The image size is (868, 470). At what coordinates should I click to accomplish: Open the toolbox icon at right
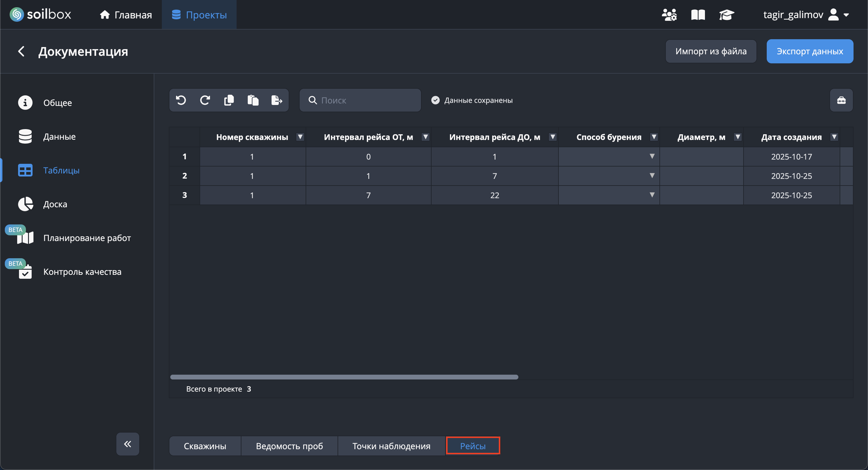(841, 100)
